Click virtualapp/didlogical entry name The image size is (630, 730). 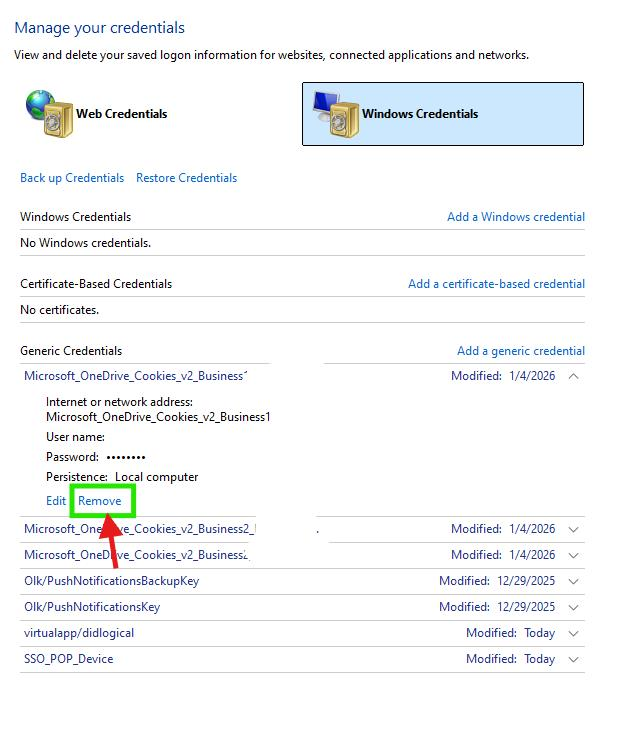(79, 633)
